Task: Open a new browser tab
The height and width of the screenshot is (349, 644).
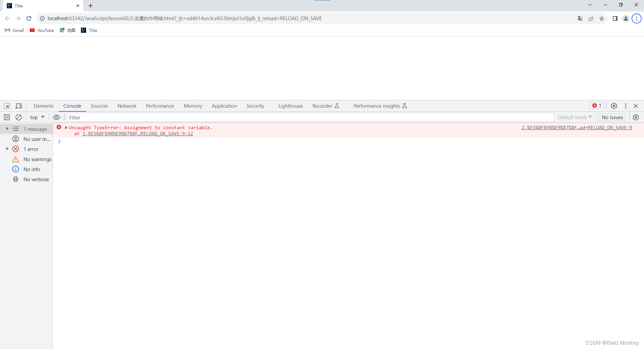Action: 91,6
